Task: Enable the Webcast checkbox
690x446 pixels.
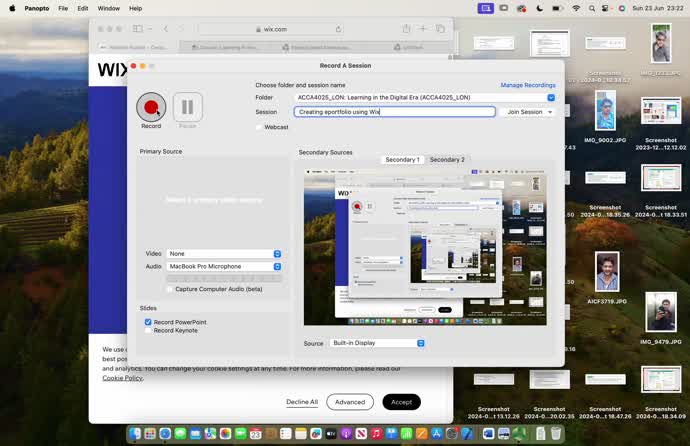Action: pyautogui.click(x=259, y=127)
